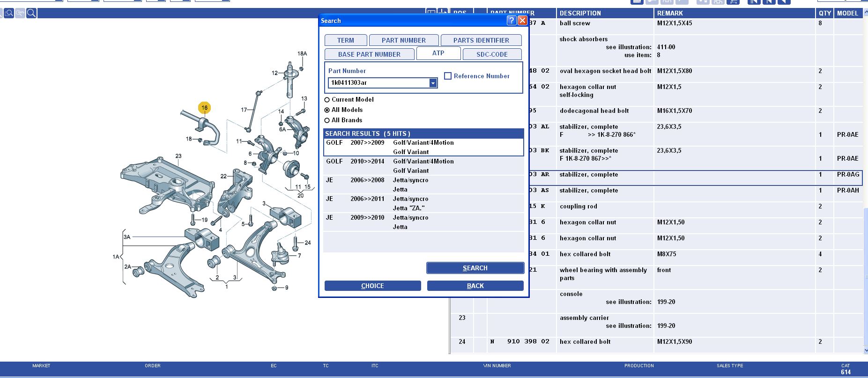This screenshot has height=378, width=868.
Task: Click callout 7 beside the ball joint
Action: 299,255
